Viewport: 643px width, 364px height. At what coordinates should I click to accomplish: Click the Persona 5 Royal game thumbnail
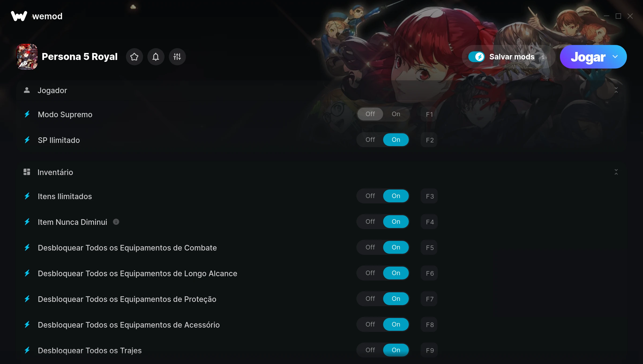pos(27,57)
